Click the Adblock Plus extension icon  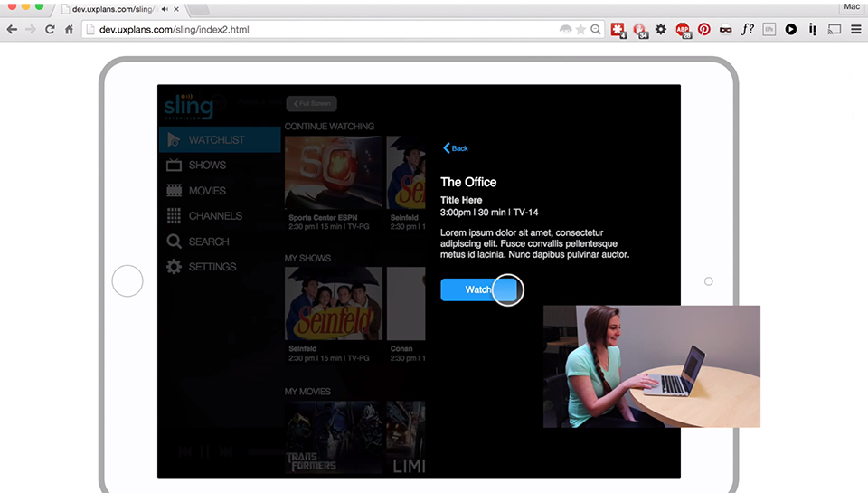point(683,29)
